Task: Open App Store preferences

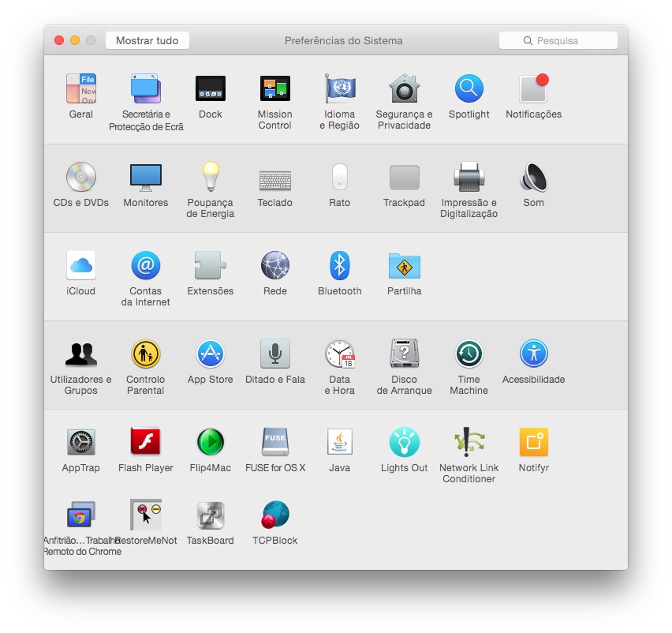Action: 211,354
